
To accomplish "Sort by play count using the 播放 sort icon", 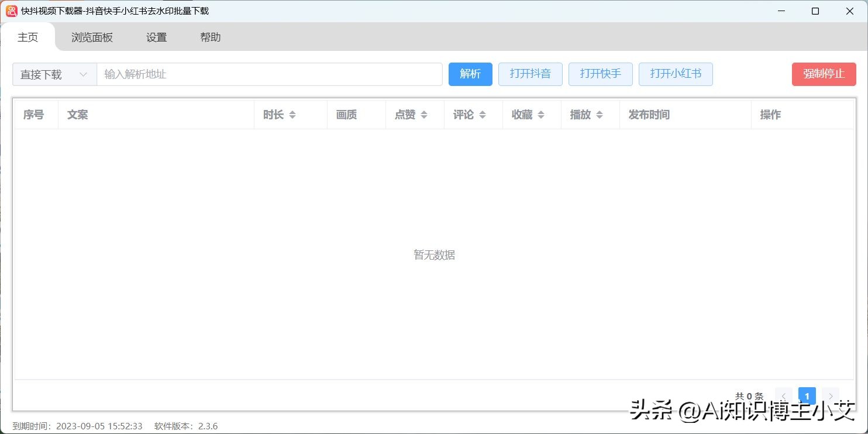I will (600, 115).
